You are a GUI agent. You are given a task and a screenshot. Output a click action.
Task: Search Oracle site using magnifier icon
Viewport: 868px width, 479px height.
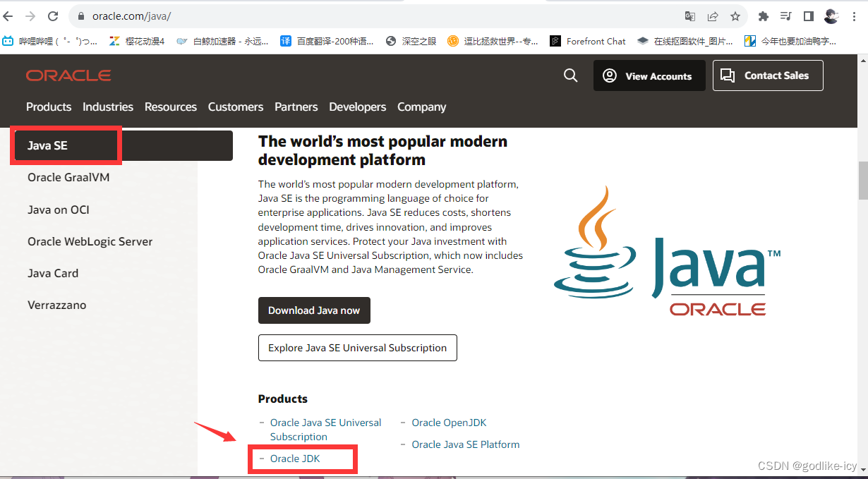tap(571, 75)
